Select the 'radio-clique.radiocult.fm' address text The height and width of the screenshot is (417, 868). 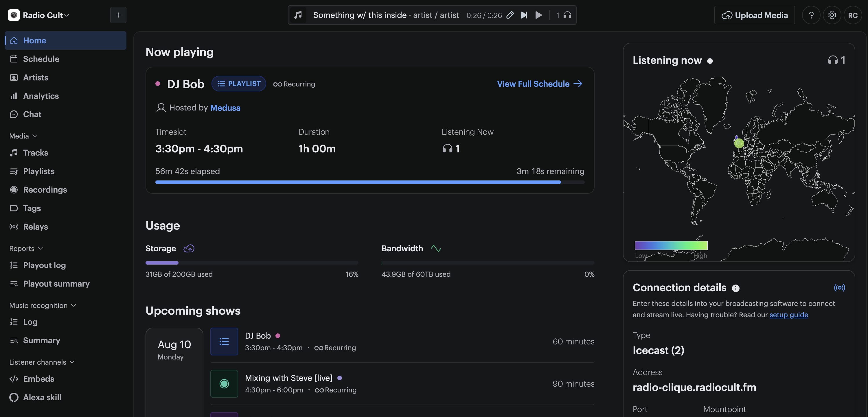(694, 387)
